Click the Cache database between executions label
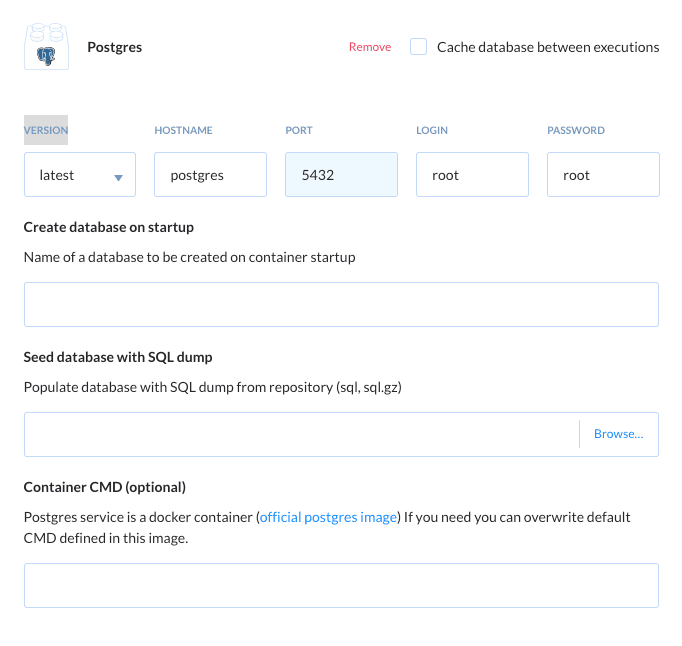 pos(548,47)
